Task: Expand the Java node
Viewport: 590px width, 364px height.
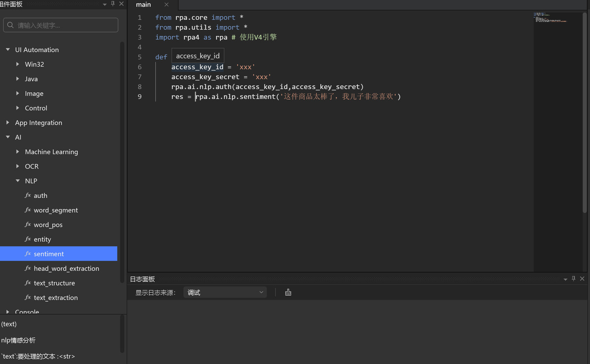Action: point(17,79)
